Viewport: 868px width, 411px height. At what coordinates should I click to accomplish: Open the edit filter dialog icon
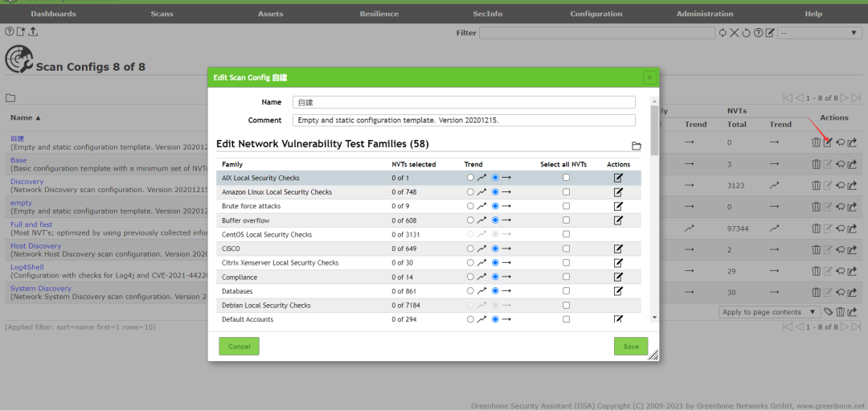[769, 33]
